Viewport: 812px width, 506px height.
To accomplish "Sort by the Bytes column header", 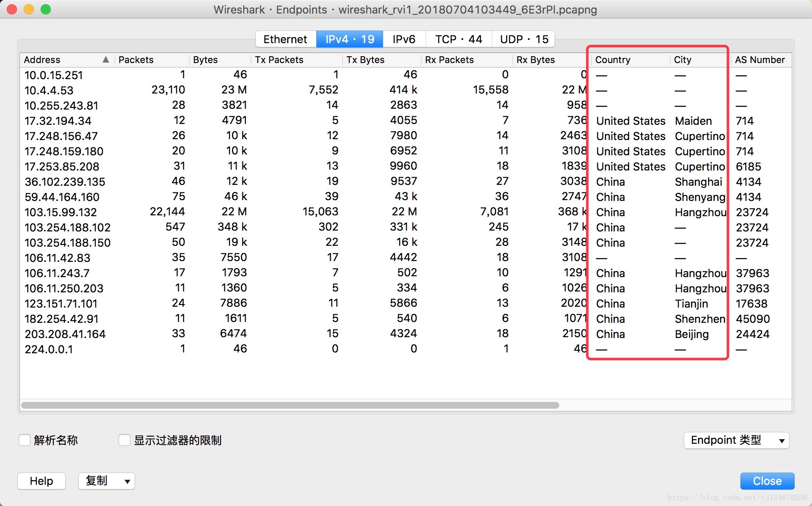I will [x=220, y=60].
